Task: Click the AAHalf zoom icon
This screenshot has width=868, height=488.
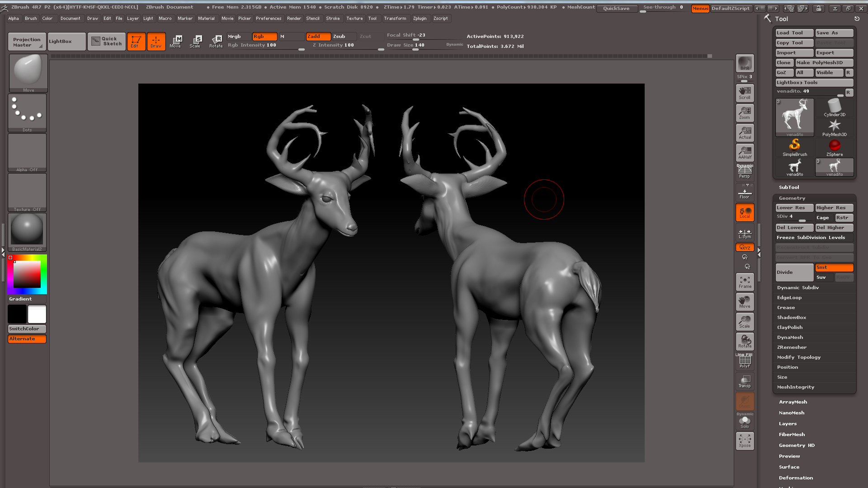Action: pos(745,152)
